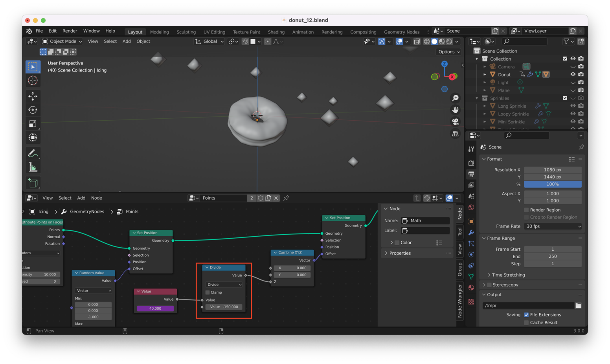Hide the Donut object in outliner

(x=573, y=74)
